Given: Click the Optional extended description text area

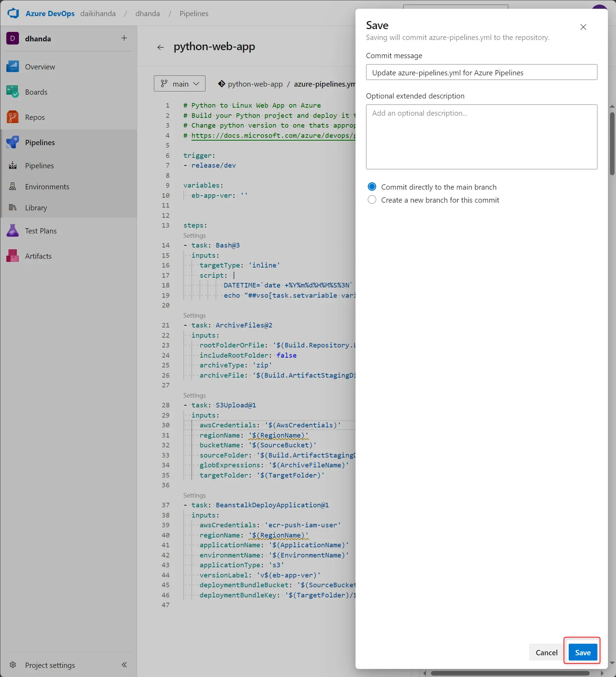Looking at the screenshot, I should tap(481, 137).
